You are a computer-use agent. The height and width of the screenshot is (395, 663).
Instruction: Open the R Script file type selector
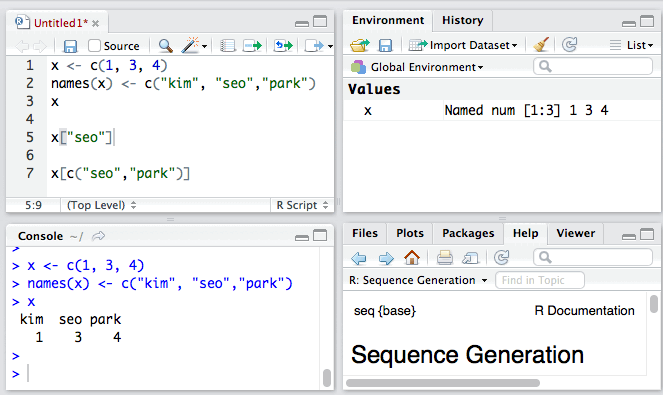tap(302, 205)
